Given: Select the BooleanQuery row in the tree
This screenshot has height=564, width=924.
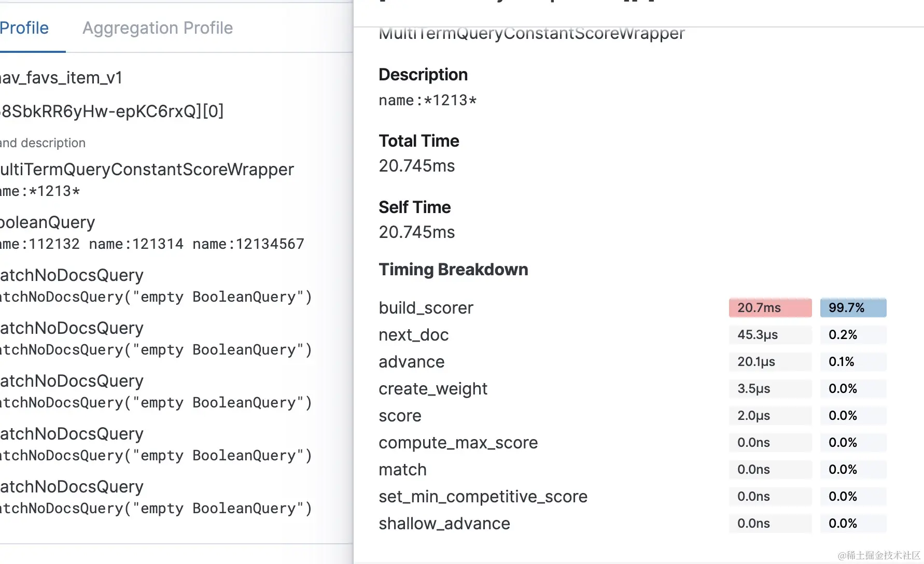Looking at the screenshot, I should 48,222.
